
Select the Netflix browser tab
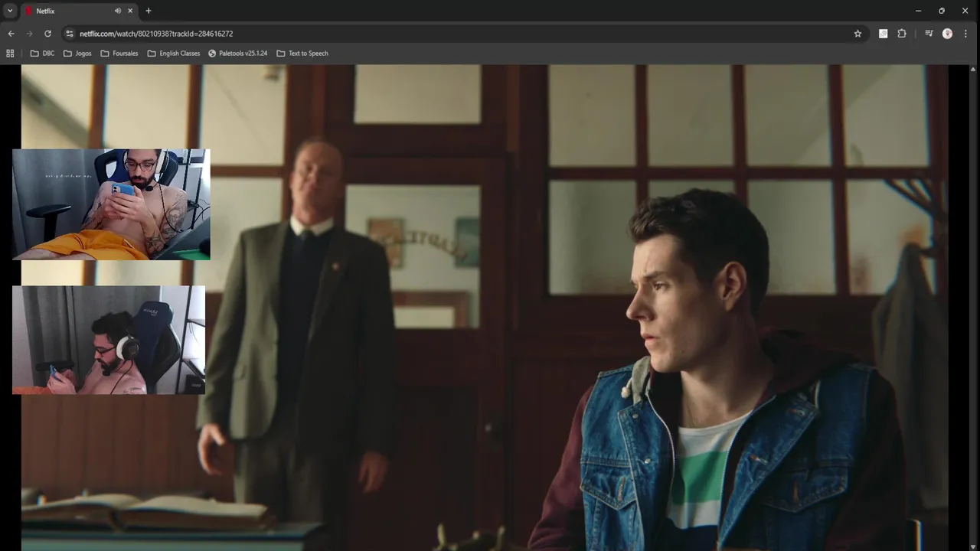(79, 11)
